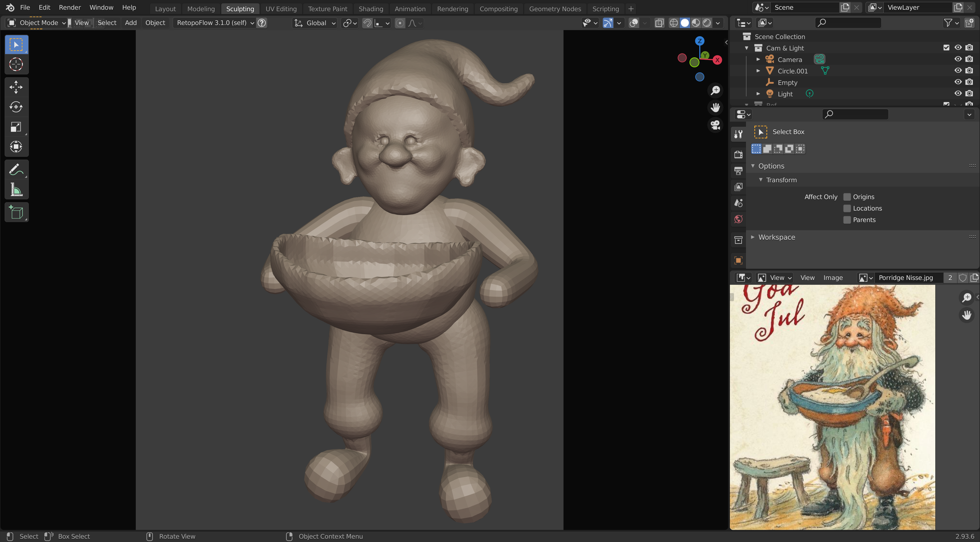The image size is (980, 542).
Task: Choose the Annotate tool
Action: pyautogui.click(x=16, y=170)
